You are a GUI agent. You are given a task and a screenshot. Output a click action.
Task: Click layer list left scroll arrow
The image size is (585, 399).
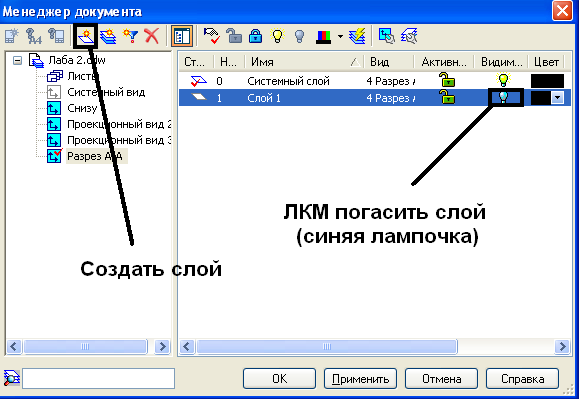click(x=187, y=347)
